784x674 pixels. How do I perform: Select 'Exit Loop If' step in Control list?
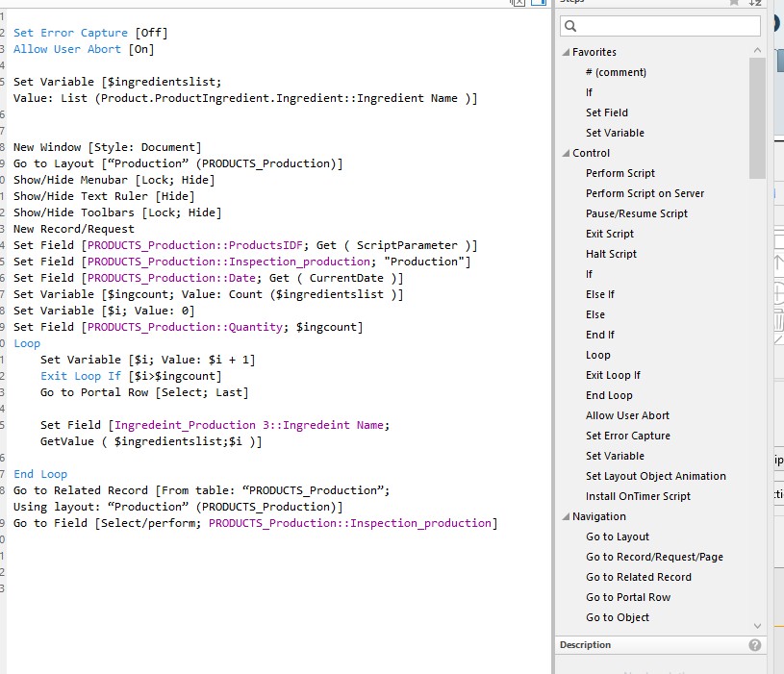click(x=613, y=375)
